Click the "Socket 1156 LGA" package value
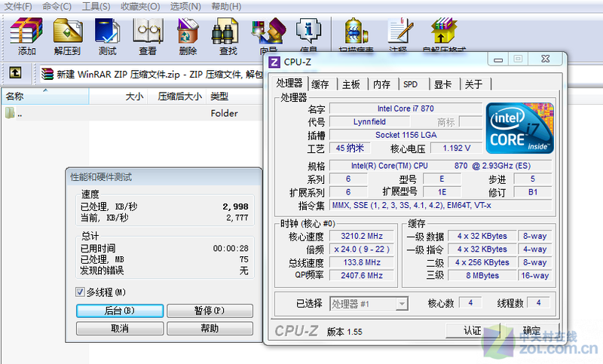The width and height of the screenshot is (603, 364). [x=406, y=135]
